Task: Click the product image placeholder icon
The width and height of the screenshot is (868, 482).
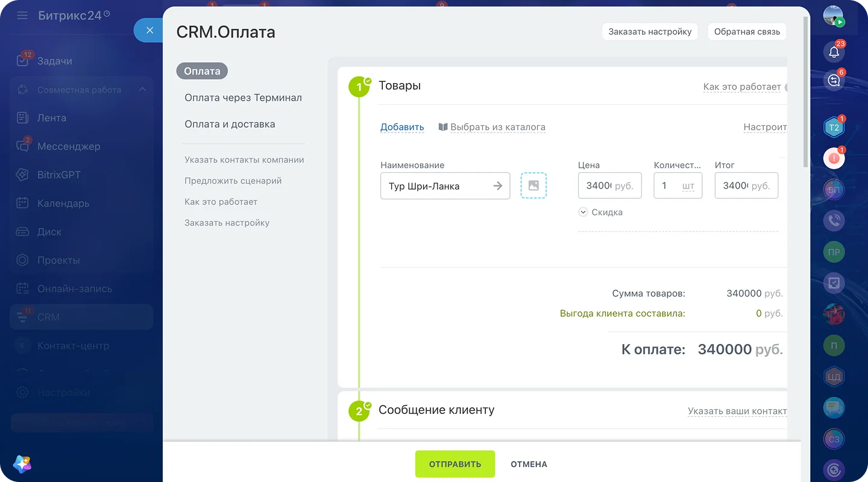Action: 533,186
